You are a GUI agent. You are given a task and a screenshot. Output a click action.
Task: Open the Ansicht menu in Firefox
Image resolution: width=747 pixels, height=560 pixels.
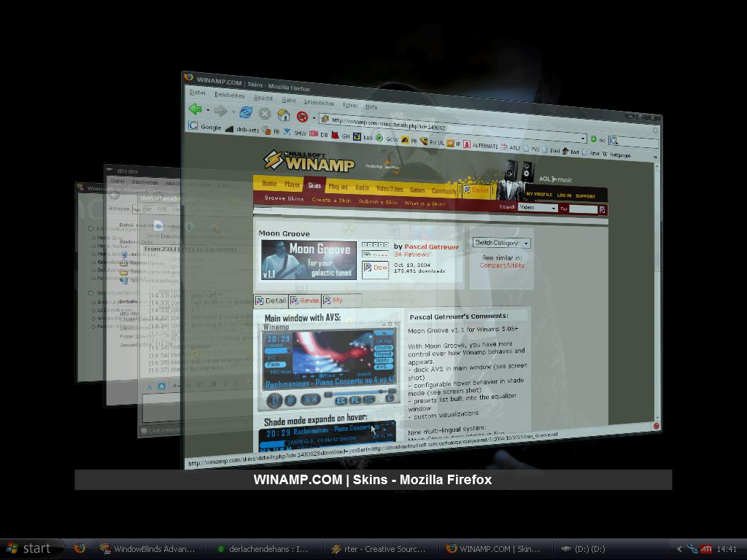[x=263, y=98]
